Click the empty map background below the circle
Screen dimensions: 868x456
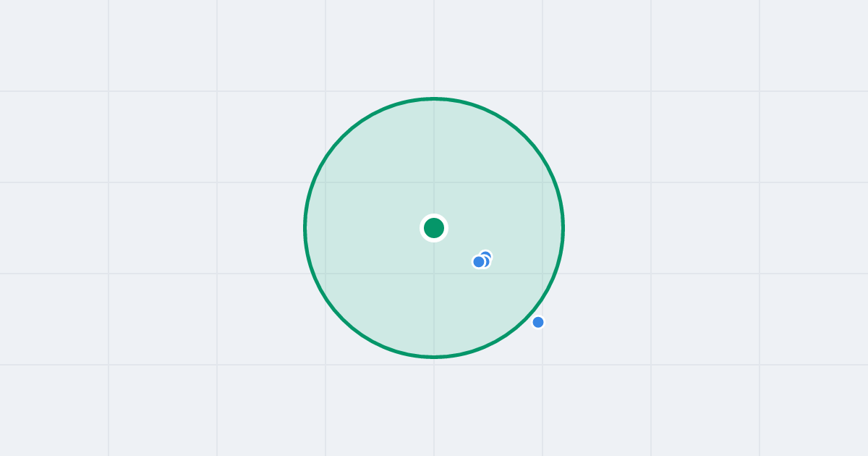434,409
